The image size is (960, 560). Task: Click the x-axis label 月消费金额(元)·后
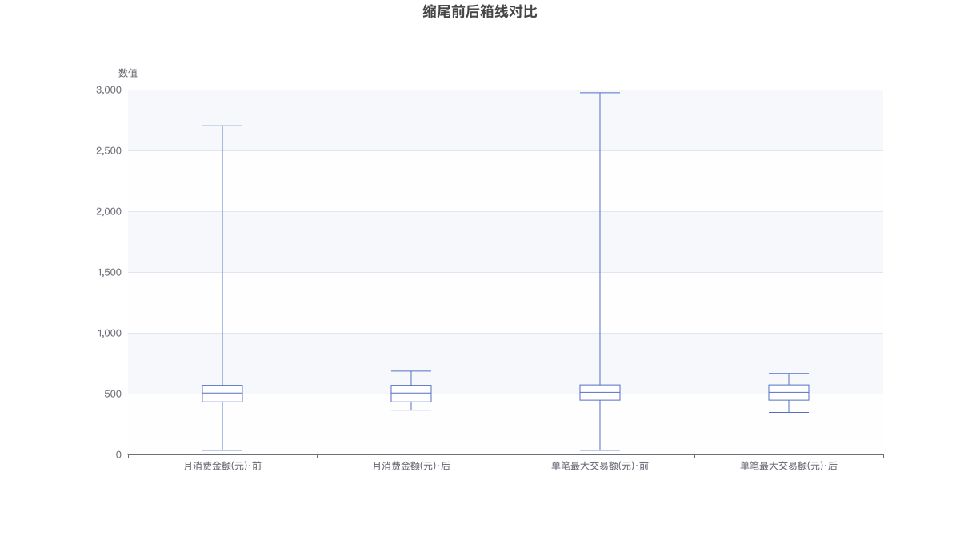point(411,466)
